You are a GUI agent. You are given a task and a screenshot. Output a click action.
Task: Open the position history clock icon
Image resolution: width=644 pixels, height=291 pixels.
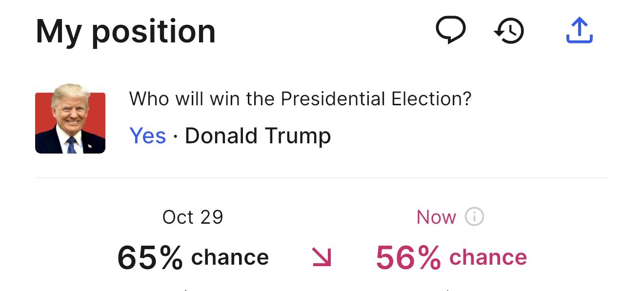(x=509, y=31)
